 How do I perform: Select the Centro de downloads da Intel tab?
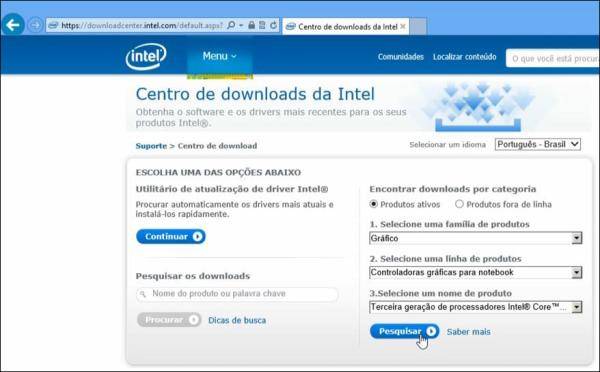tap(346, 26)
